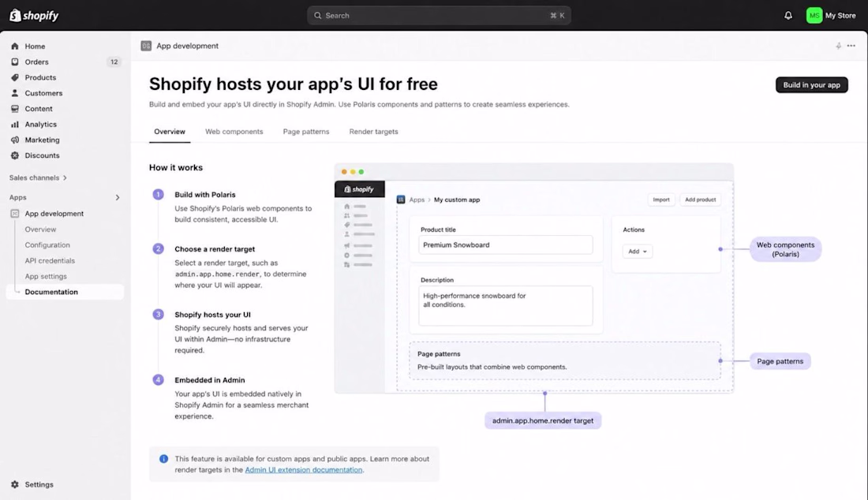Click the Import button in the preview
Viewport: 868px width, 500px height.
tap(661, 200)
